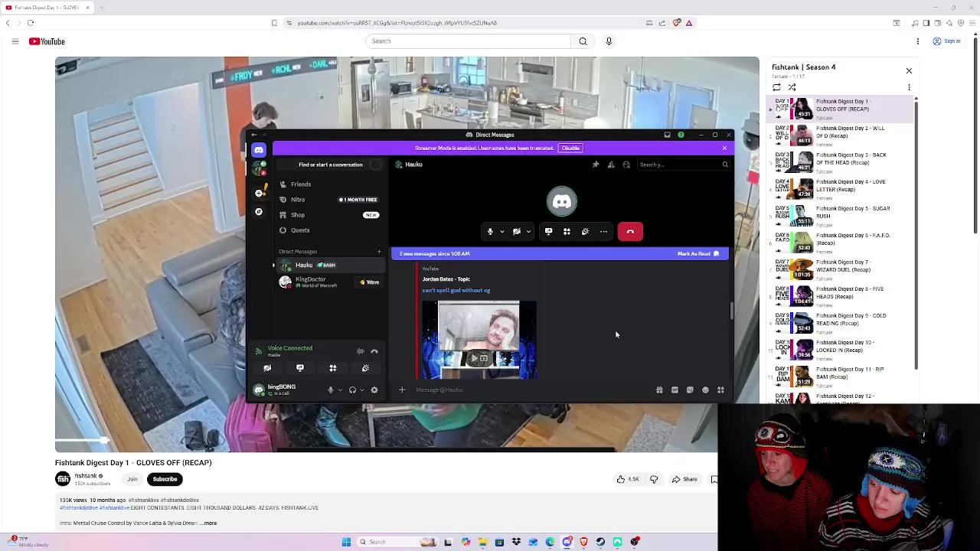Create new DM with plus icon
The width and height of the screenshot is (980, 551).
point(379,252)
